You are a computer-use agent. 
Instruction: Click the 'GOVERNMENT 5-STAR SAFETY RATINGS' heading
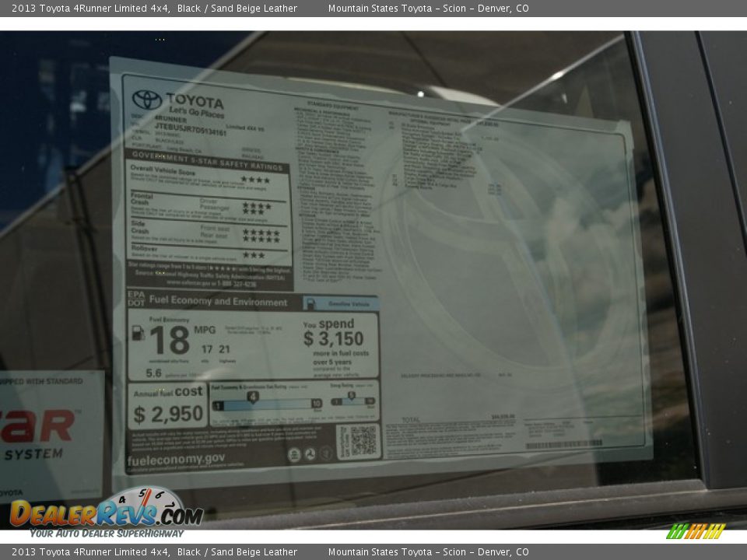point(207,162)
